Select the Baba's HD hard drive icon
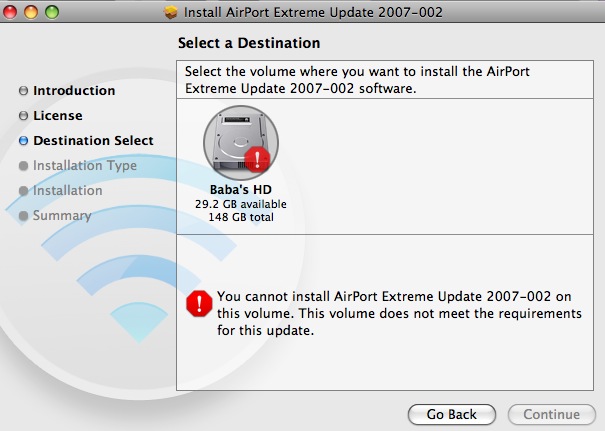The width and height of the screenshot is (605, 431). pos(241,143)
